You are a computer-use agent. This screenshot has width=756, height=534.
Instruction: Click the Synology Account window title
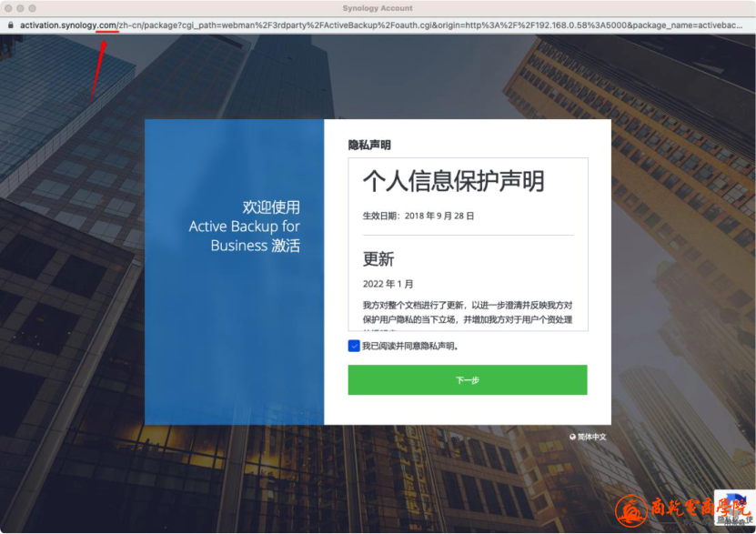point(378,8)
